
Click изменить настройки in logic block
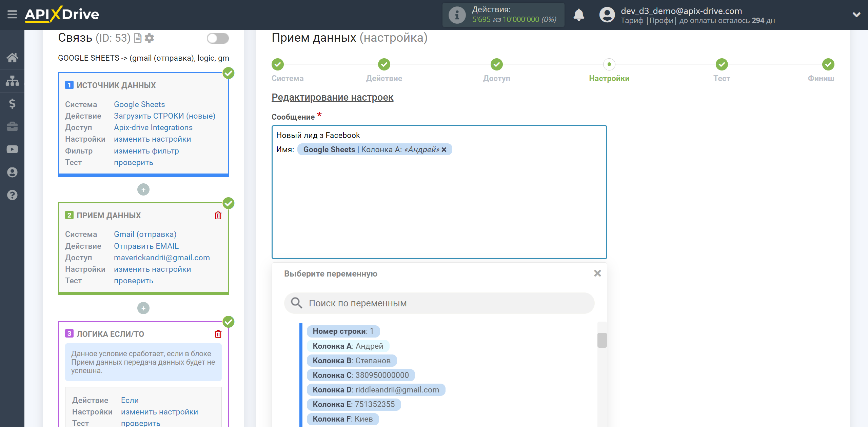click(x=159, y=412)
